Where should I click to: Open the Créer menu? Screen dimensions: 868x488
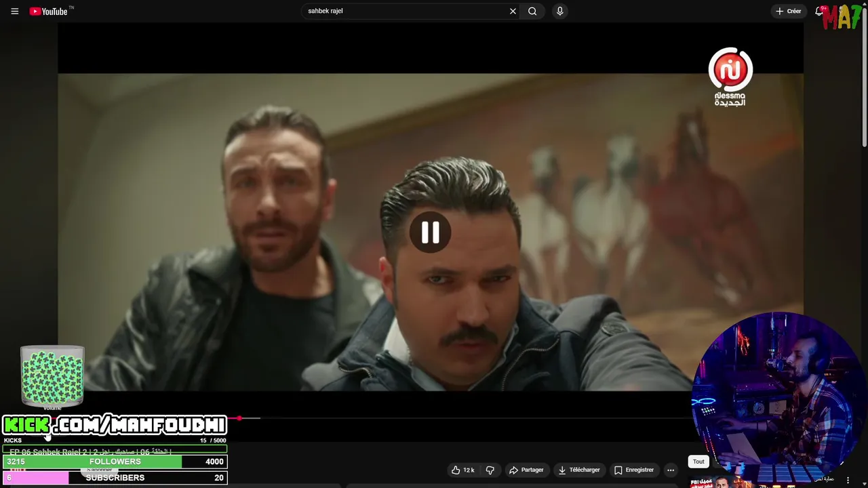click(x=789, y=11)
